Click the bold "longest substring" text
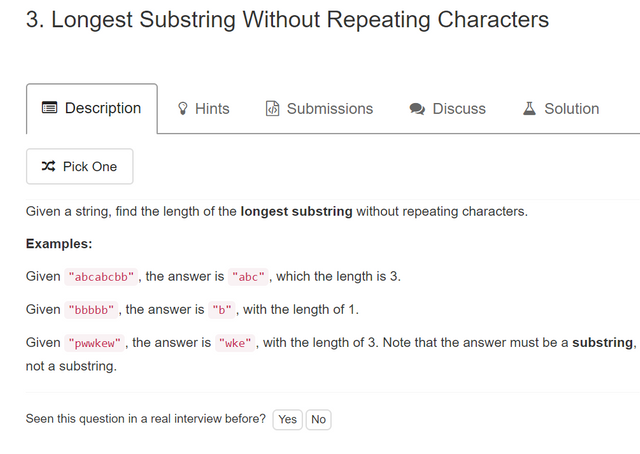The image size is (640, 454). coord(296,211)
